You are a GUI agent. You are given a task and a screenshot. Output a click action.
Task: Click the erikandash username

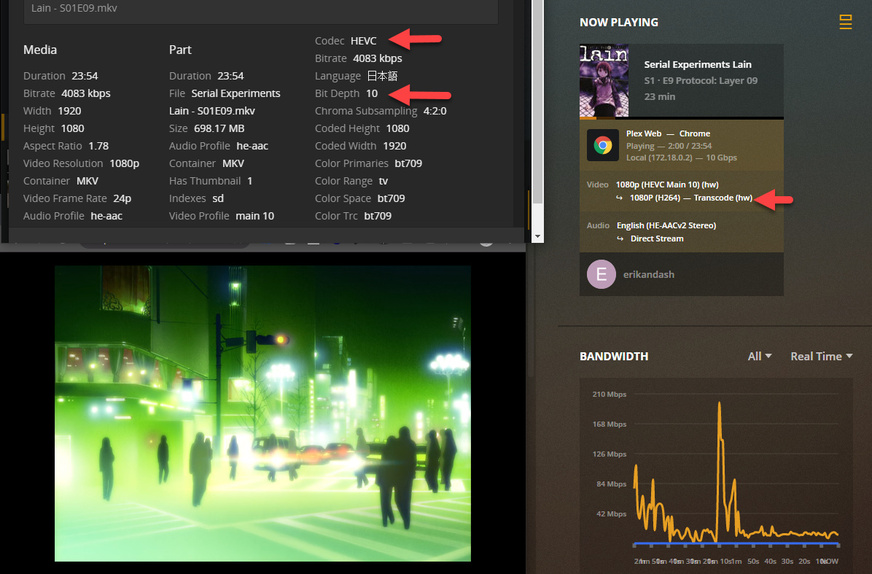point(648,274)
